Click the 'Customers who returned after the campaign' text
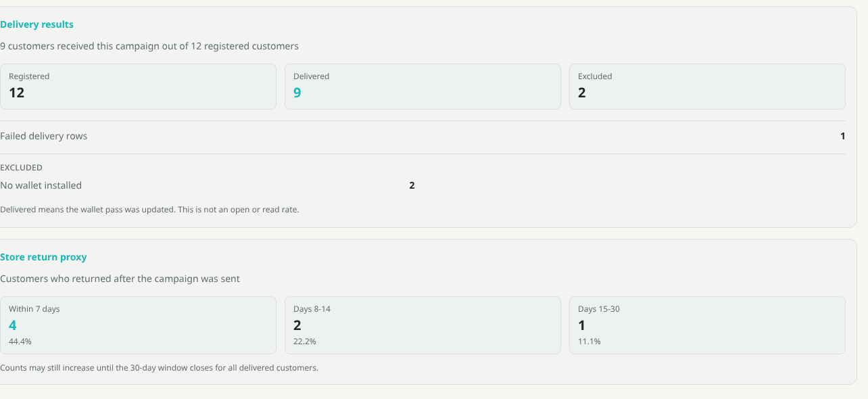The width and height of the screenshot is (868, 399). 120,279
